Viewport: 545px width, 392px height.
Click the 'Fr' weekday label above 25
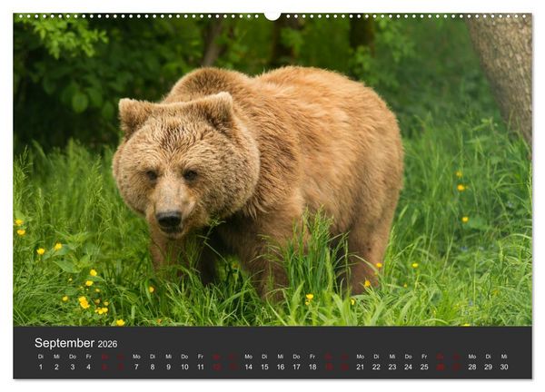pos(424,357)
